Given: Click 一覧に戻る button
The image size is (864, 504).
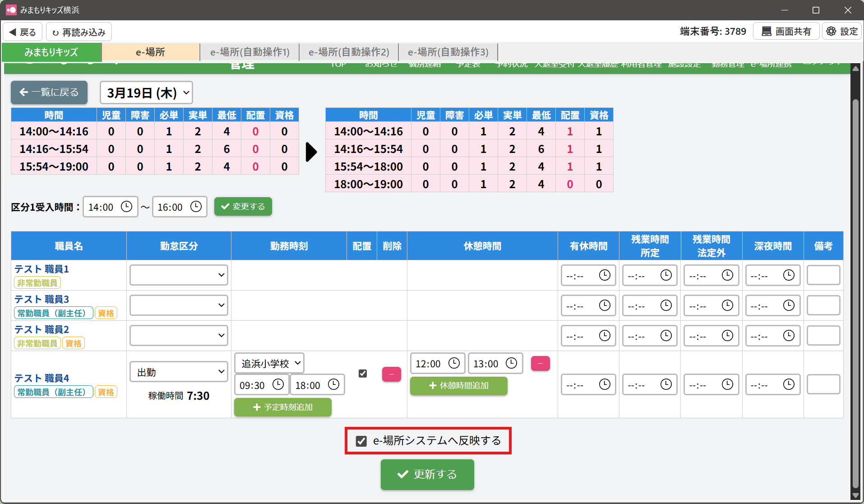Looking at the screenshot, I should [49, 92].
